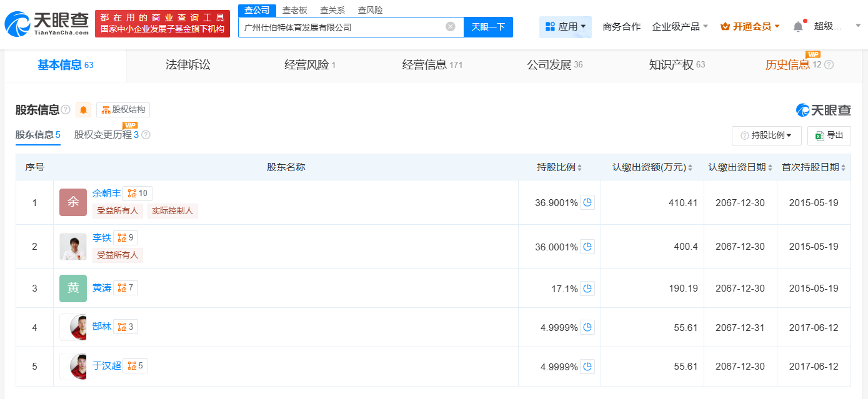Click 李铁's profile photo thumbnail
This screenshot has height=399, width=868.
point(73,246)
